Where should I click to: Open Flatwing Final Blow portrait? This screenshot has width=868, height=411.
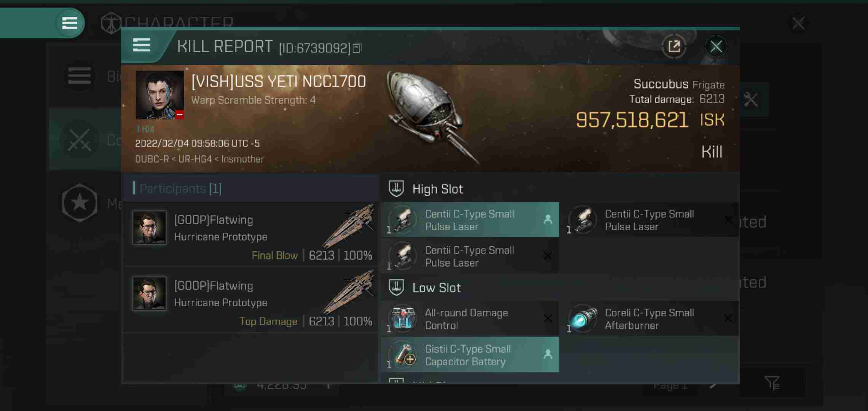149,228
